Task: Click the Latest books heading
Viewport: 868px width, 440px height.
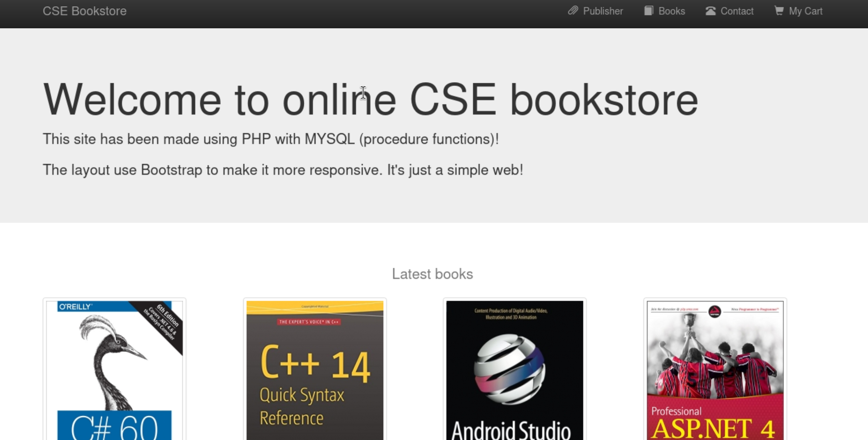Action: coord(432,274)
